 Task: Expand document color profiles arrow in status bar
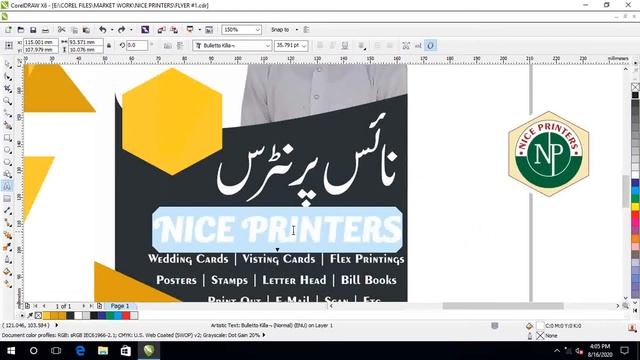264,335
